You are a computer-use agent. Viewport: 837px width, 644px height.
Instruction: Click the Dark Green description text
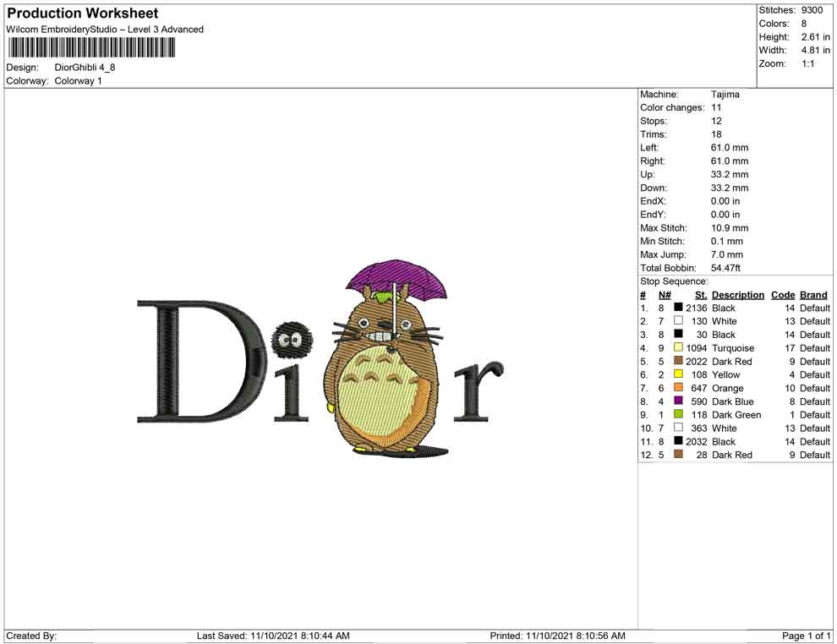pos(736,415)
